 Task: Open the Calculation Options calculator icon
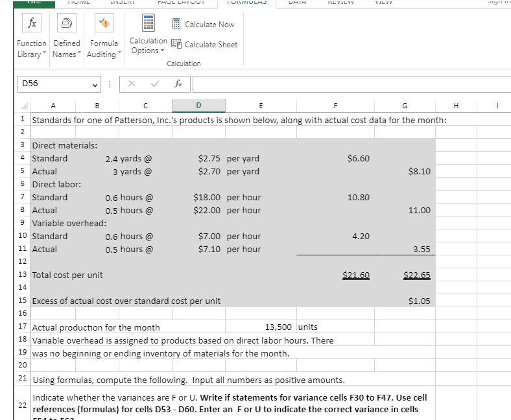(x=149, y=23)
